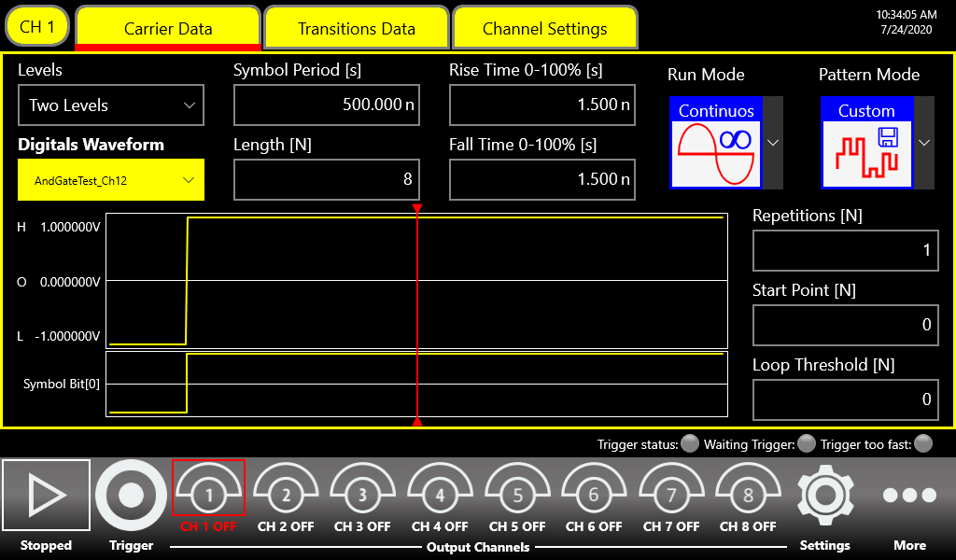Viewport: 956px width, 560px height.
Task: Click the CH 1 channel selector button
Action: (37, 27)
